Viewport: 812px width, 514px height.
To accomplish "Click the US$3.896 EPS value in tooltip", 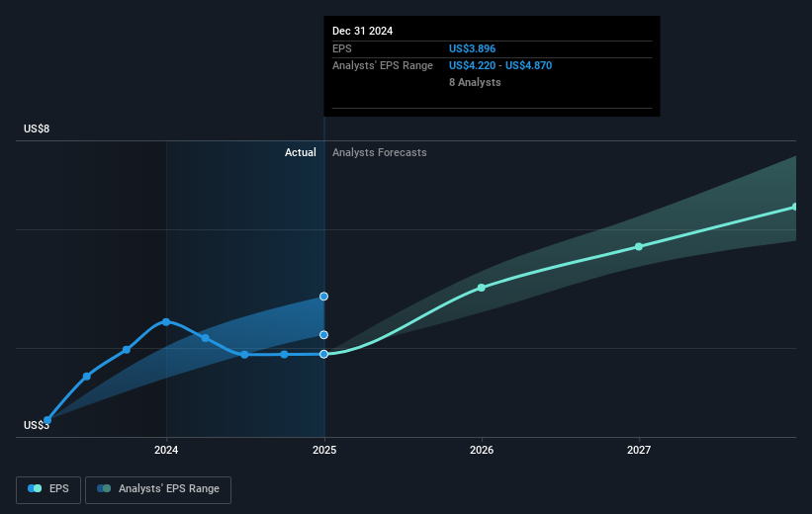I will [473, 48].
